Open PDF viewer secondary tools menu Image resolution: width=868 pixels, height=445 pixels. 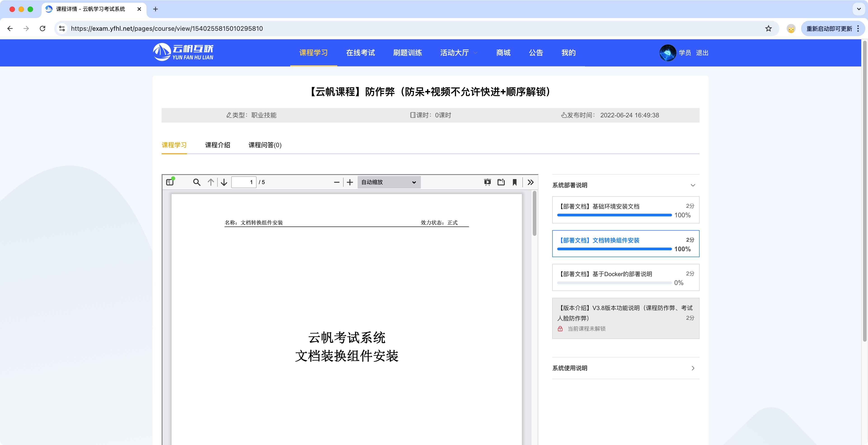(531, 182)
